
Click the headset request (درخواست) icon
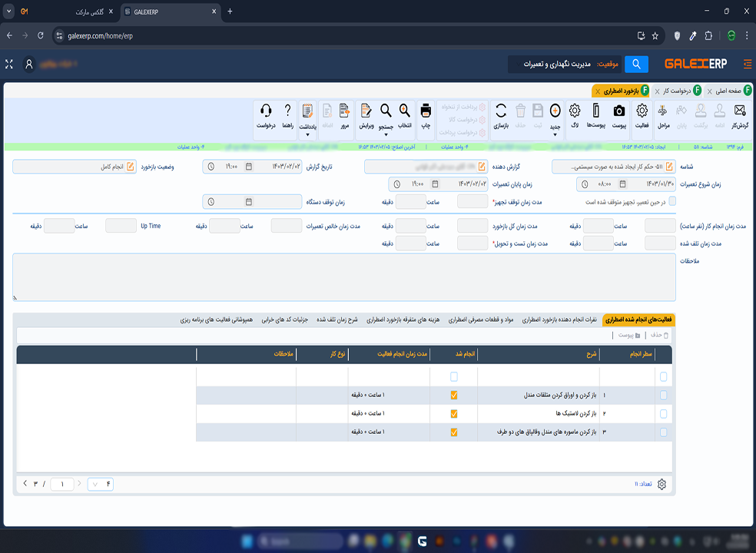click(266, 111)
